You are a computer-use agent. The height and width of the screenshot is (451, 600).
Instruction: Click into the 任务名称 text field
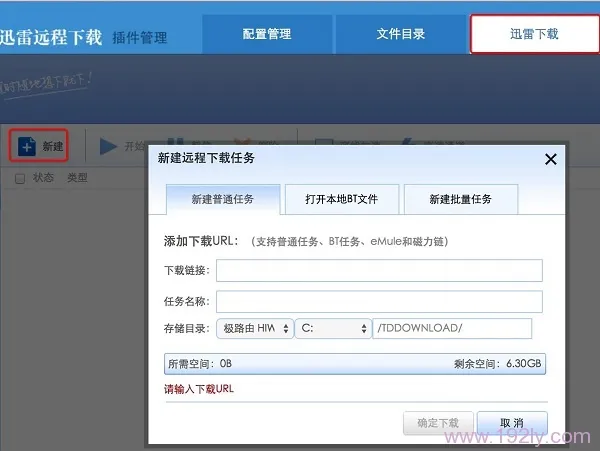pos(379,301)
